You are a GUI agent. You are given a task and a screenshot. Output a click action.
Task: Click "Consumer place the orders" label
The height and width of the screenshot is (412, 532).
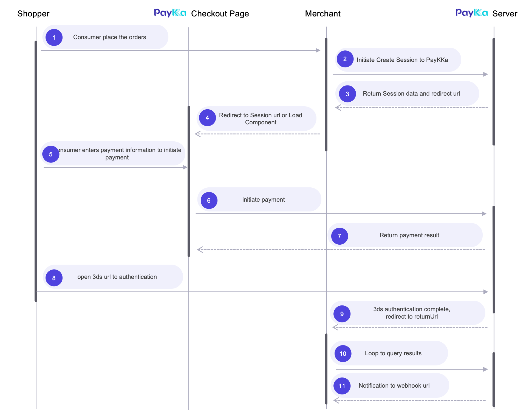pyautogui.click(x=110, y=37)
